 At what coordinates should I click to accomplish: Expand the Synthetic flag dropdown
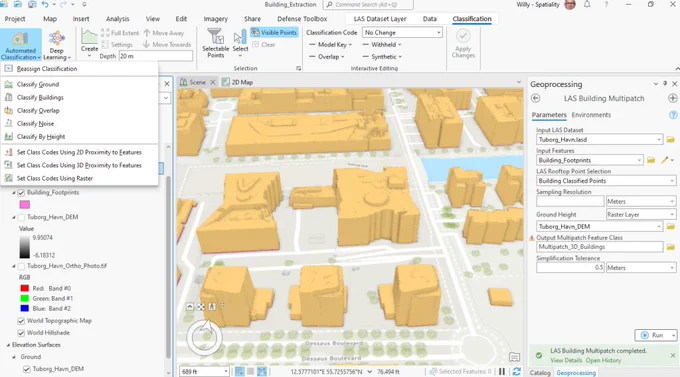point(382,56)
